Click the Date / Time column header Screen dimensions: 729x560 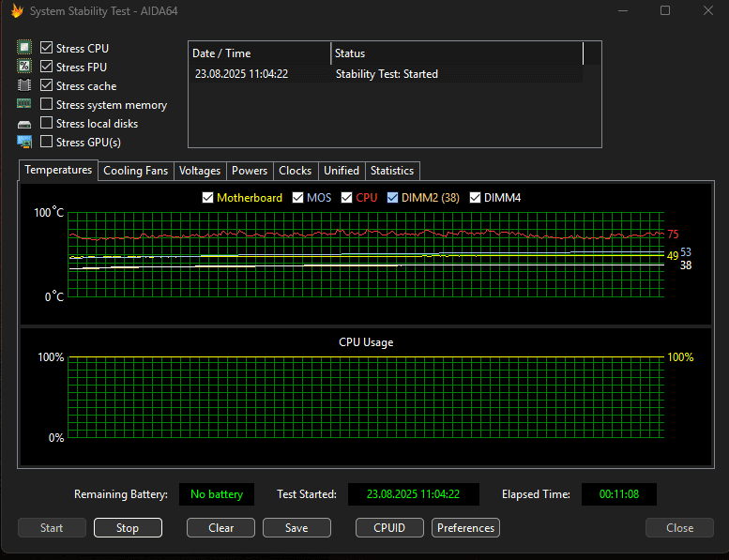coord(260,53)
